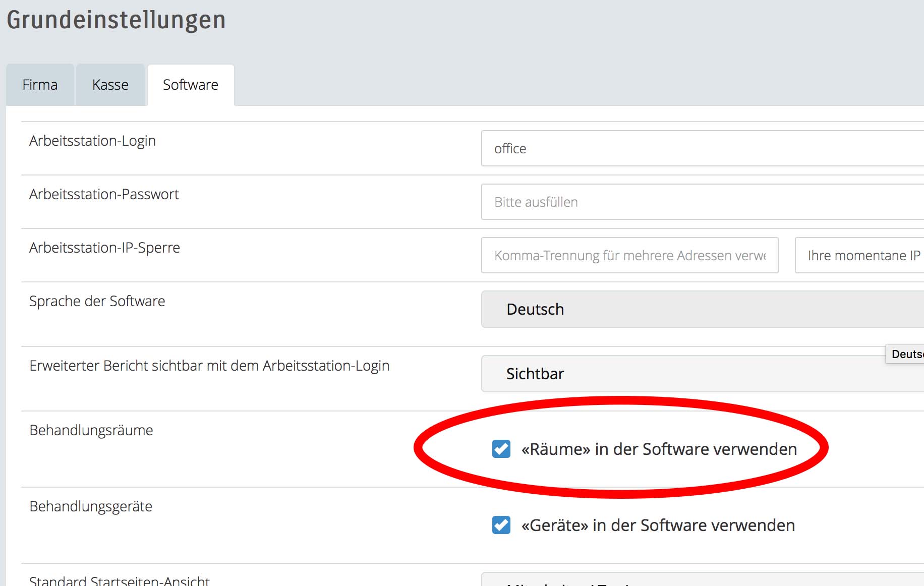The image size is (924, 586).
Task: Click the Sprache der Software label
Action: (97, 301)
